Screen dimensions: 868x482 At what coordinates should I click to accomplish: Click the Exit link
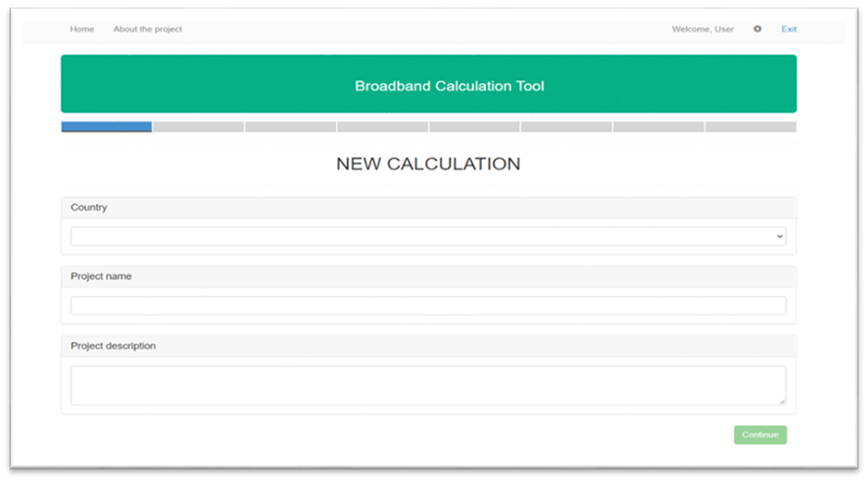click(789, 29)
